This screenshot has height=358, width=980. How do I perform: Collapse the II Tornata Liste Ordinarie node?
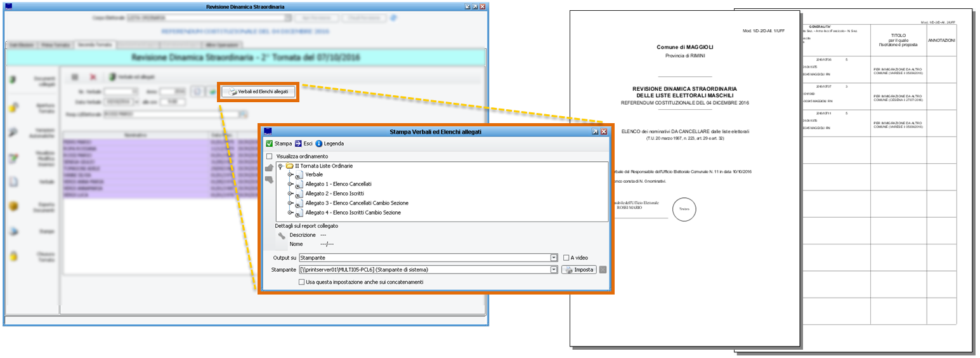coord(280,166)
